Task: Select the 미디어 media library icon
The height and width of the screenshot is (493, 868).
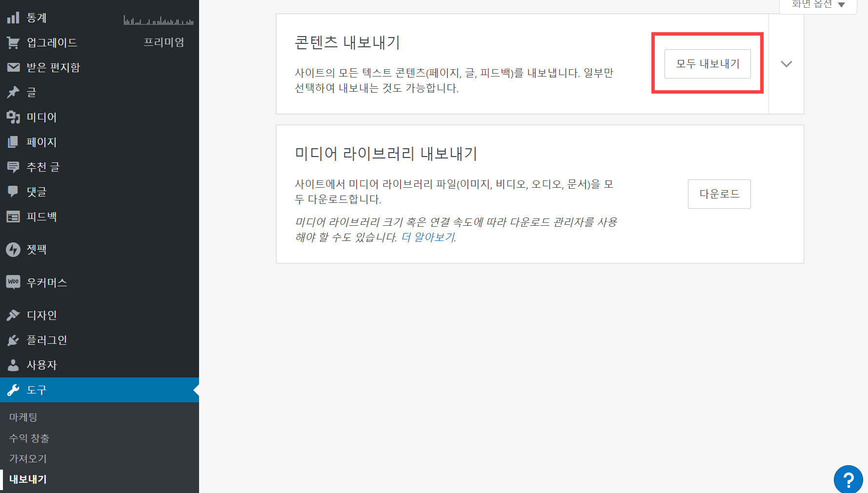Action: (x=13, y=117)
